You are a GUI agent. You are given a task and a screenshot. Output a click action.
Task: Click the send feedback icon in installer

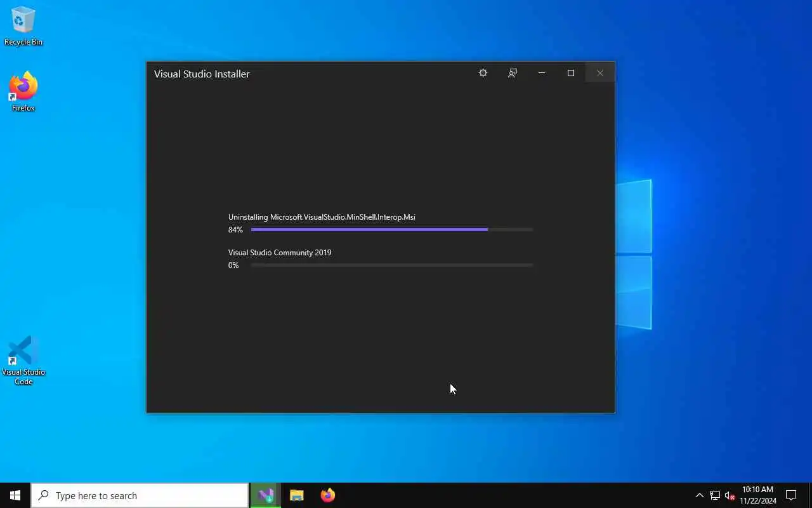[513, 73]
